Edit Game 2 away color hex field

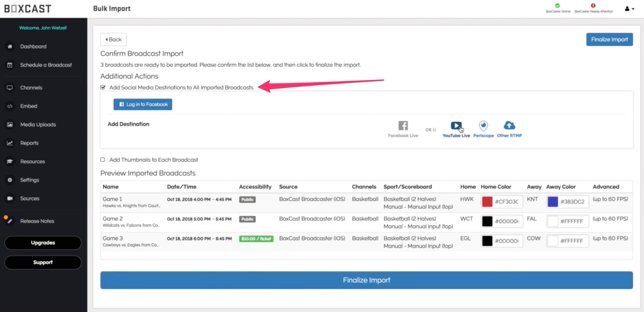click(x=572, y=221)
